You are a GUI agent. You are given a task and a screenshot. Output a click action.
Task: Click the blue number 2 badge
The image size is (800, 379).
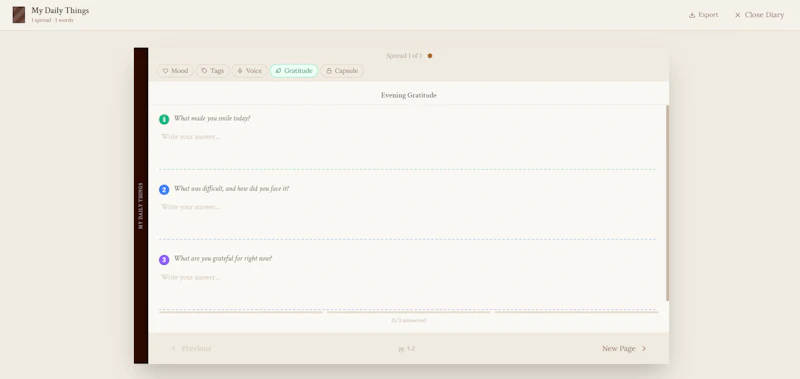pyautogui.click(x=164, y=190)
